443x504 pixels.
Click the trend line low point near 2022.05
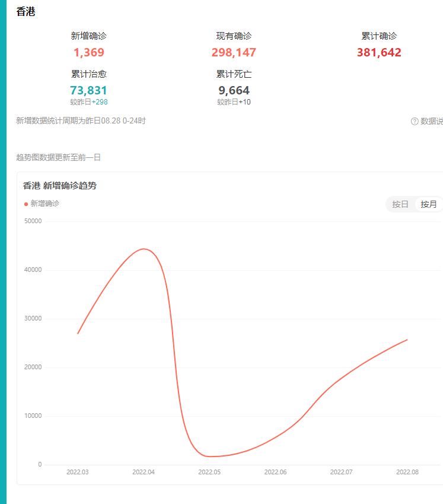(209, 457)
